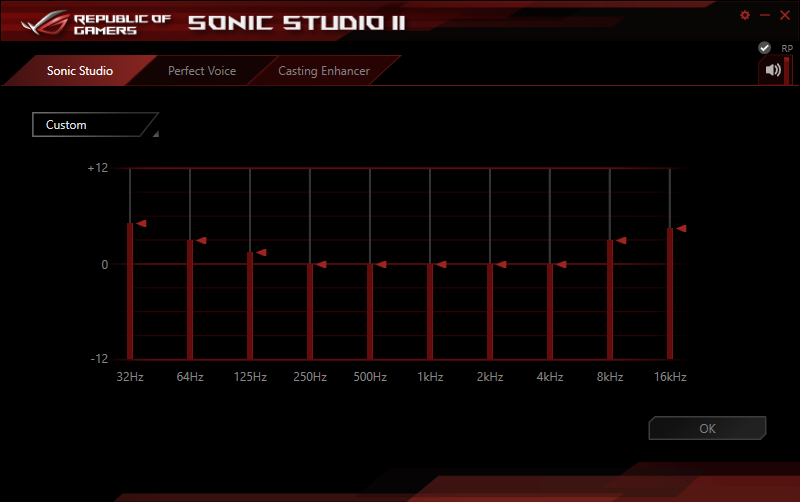
Task: Select the Sonic Studio tab
Action: click(x=80, y=71)
